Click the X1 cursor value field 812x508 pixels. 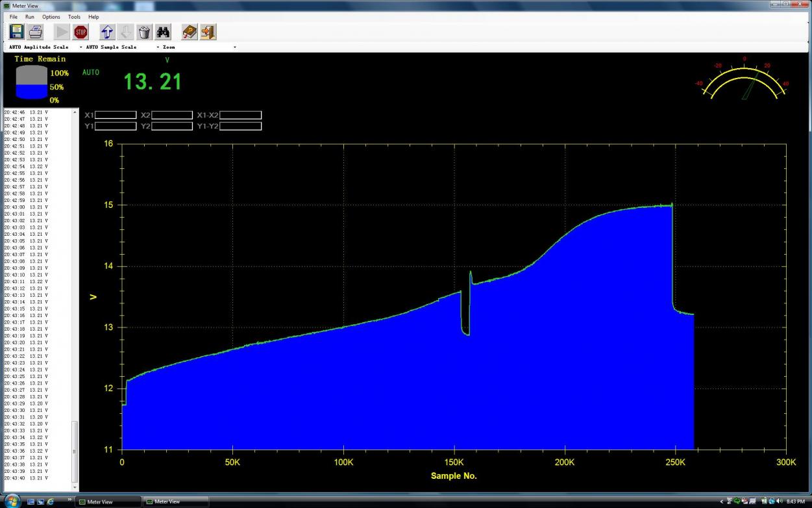[116, 115]
